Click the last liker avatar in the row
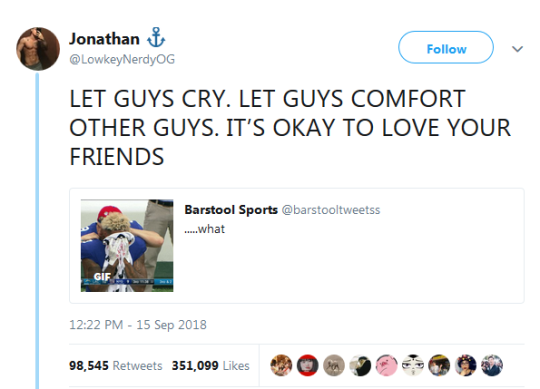 coord(492,365)
